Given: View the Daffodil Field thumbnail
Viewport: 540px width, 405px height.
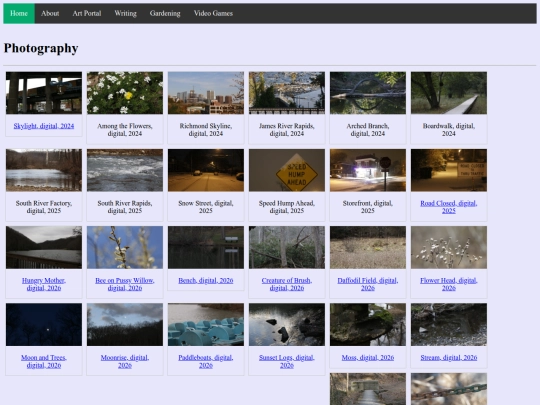Looking at the screenshot, I should pyautogui.click(x=368, y=247).
